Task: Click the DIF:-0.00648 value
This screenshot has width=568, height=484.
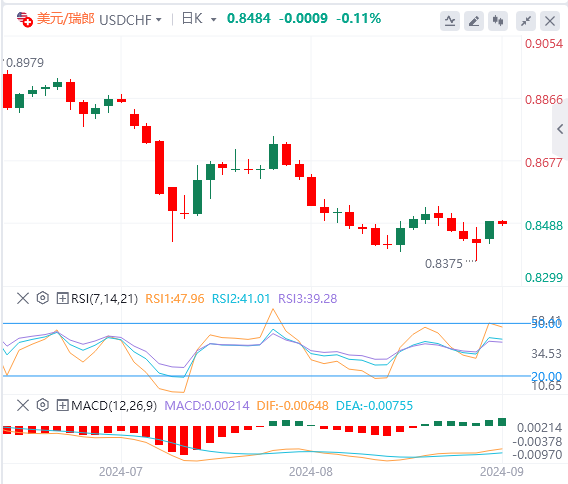Action: (293, 406)
